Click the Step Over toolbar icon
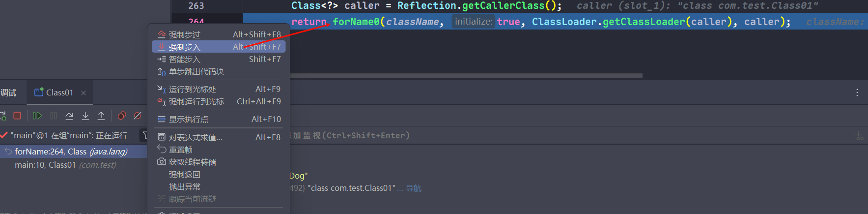868x214 pixels. (69, 116)
